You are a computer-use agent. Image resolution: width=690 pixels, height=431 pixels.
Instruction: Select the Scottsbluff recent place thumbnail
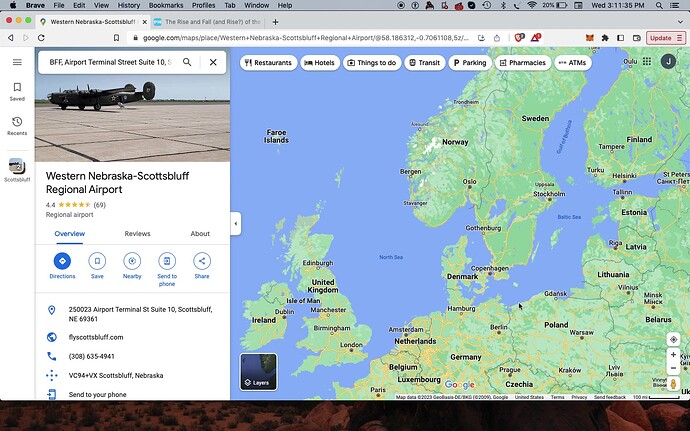(17, 170)
